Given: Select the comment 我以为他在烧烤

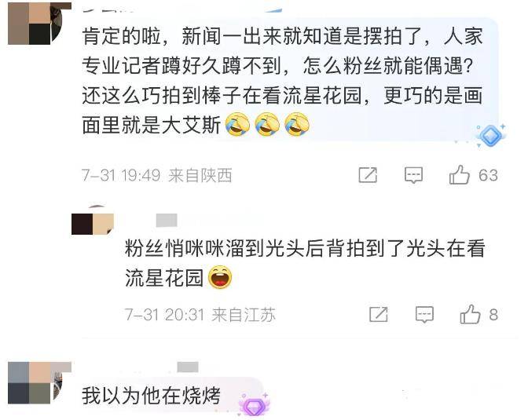Looking at the screenshot, I should (x=151, y=395).
